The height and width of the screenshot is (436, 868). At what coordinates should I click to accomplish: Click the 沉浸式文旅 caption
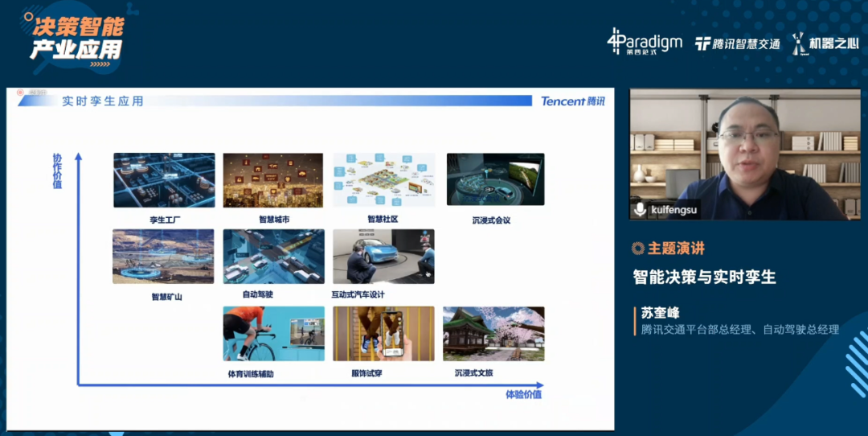click(x=474, y=373)
